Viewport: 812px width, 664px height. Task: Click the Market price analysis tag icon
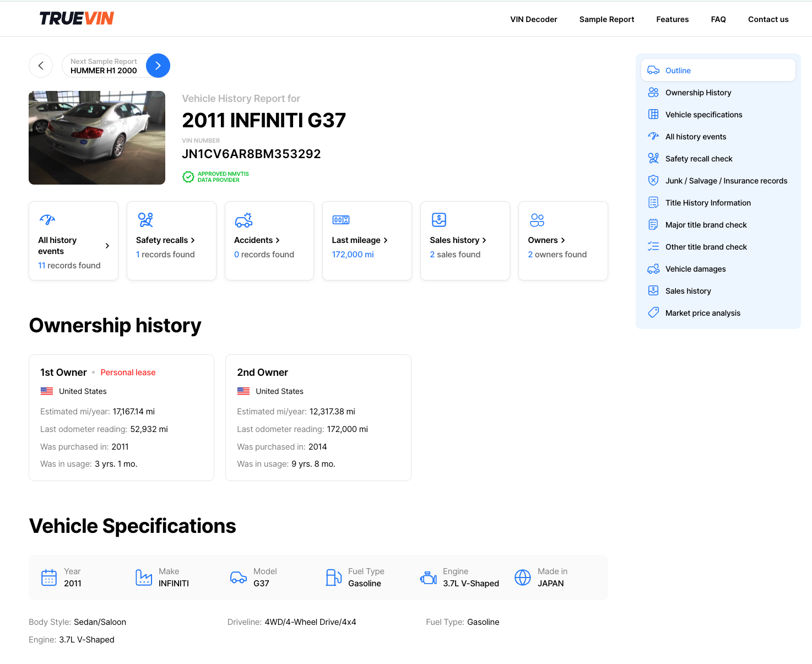tap(653, 312)
